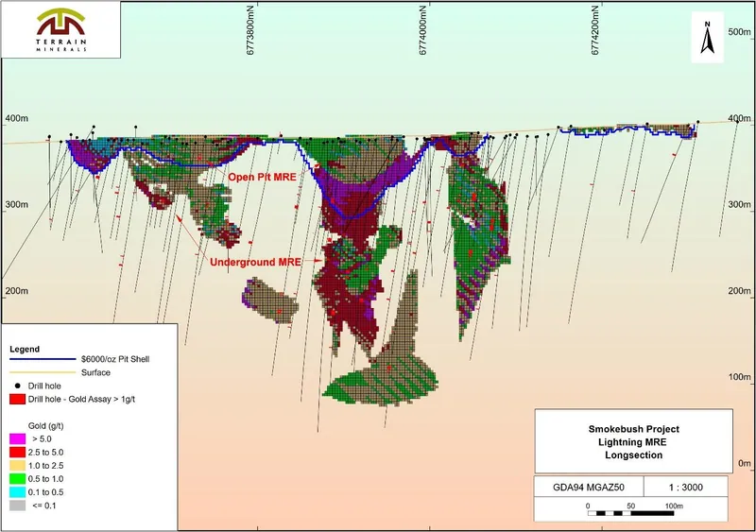
Task: Click the red Gold Assay swatch in the legend
Action: (x=17, y=400)
